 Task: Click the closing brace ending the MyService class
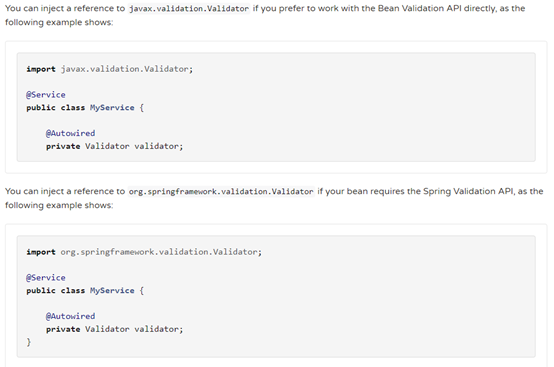pos(29,342)
